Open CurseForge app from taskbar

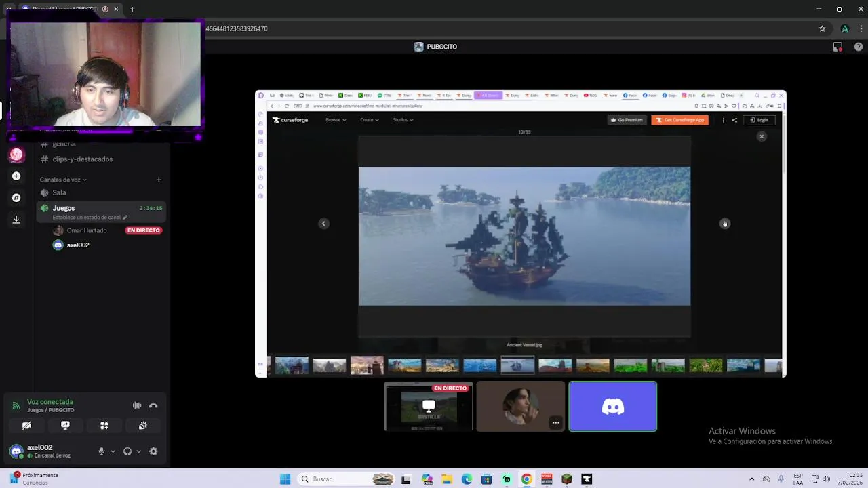point(587,479)
